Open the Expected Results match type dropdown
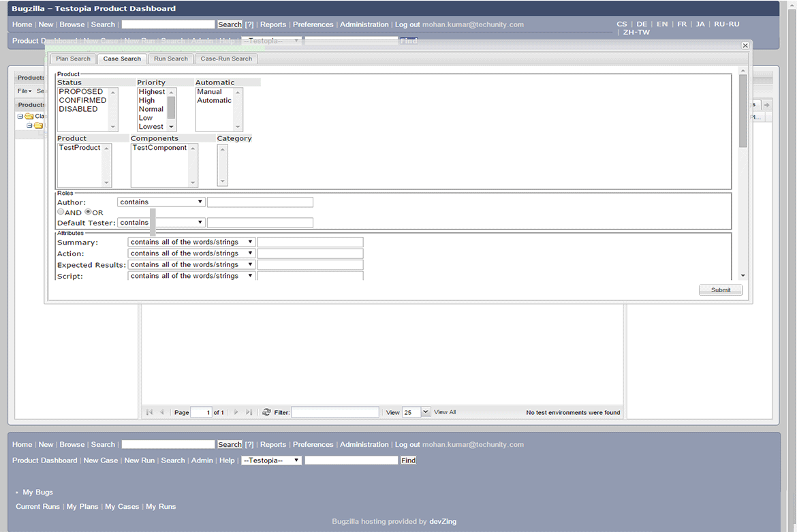The image size is (797, 532). click(x=191, y=264)
